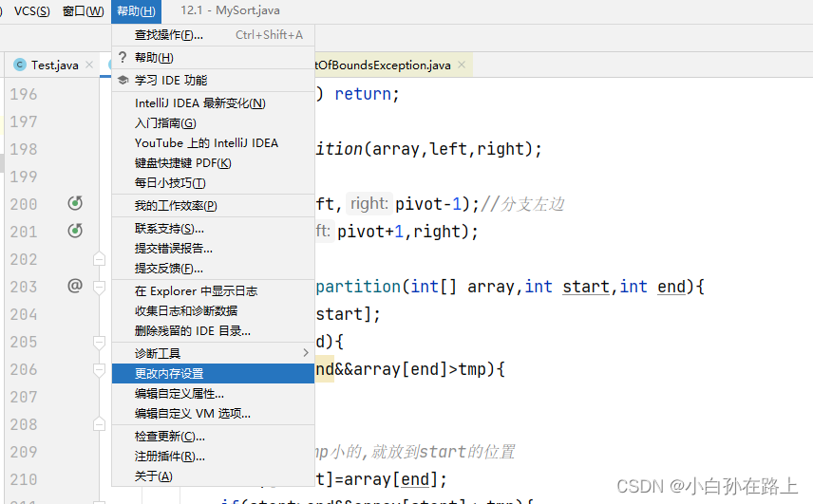Select YouTube 上的 IntelliJ IDEA

(x=213, y=143)
